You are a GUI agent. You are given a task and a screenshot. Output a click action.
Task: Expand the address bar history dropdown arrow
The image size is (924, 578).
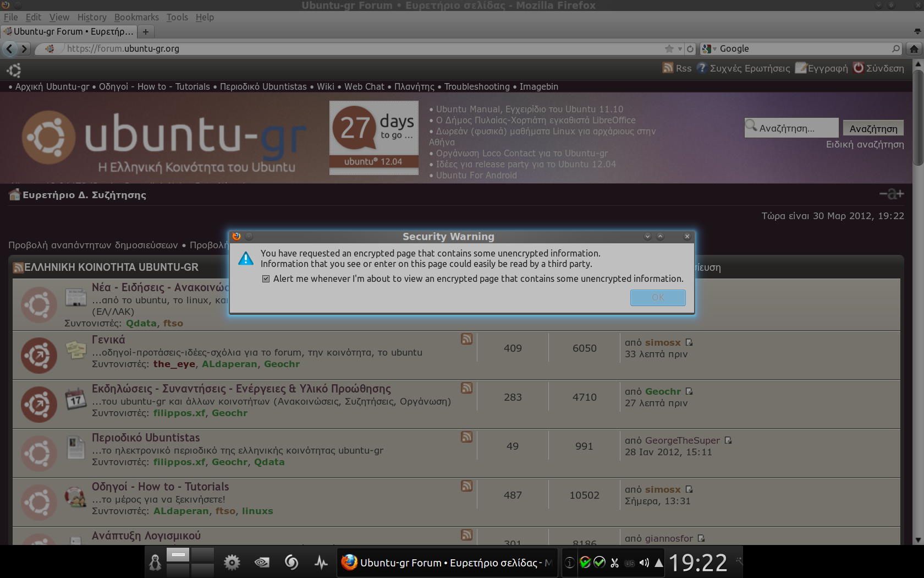(x=680, y=49)
